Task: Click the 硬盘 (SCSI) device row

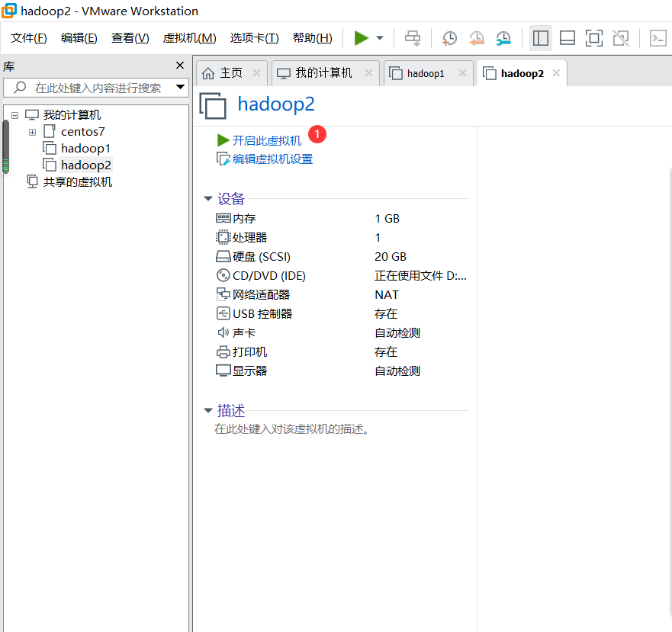Action: click(x=341, y=257)
